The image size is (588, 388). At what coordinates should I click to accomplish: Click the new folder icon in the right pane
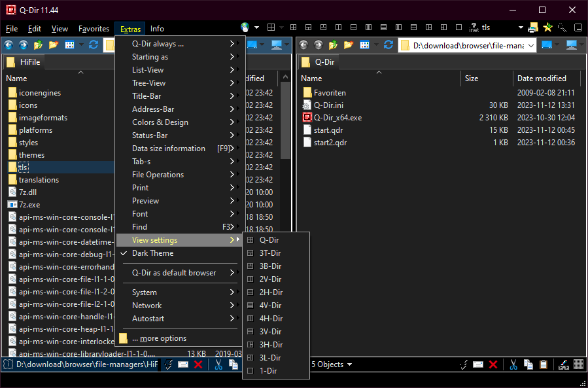tap(348, 45)
